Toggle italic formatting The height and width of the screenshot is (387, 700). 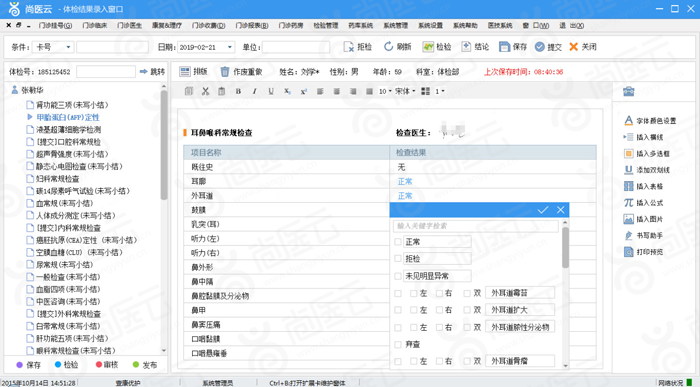[x=254, y=91]
